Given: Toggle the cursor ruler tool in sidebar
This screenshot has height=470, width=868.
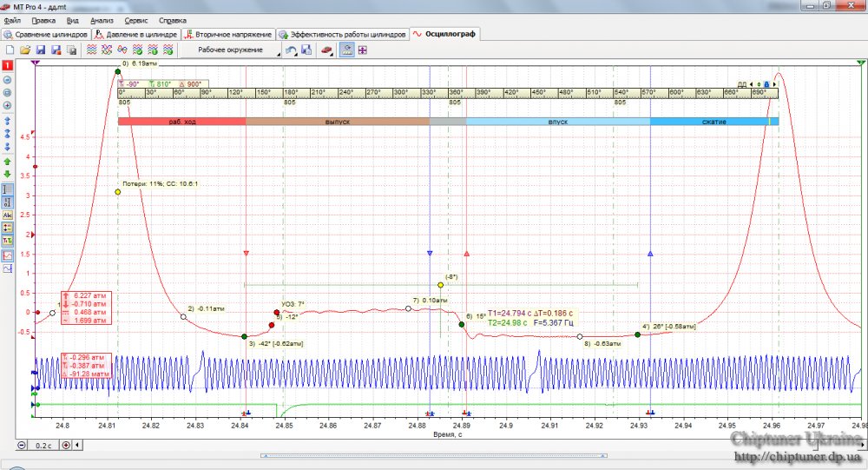Looking at the screenshot, I should (x=8, y=189).
